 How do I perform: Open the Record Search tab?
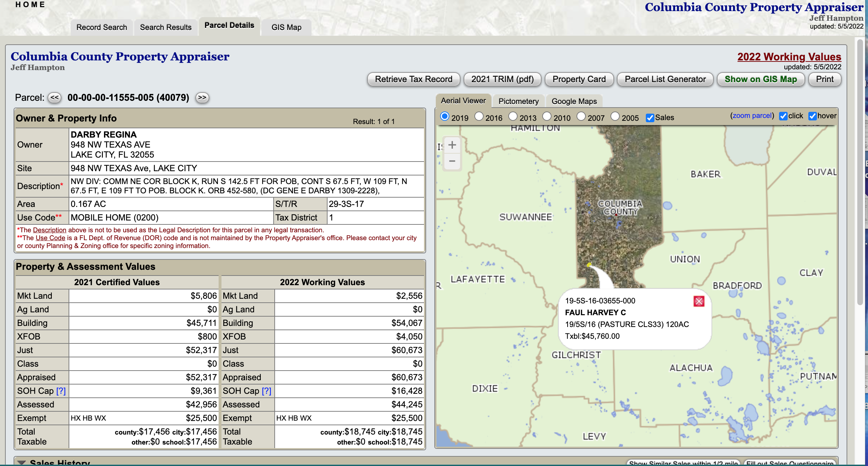tap(102, 28)
